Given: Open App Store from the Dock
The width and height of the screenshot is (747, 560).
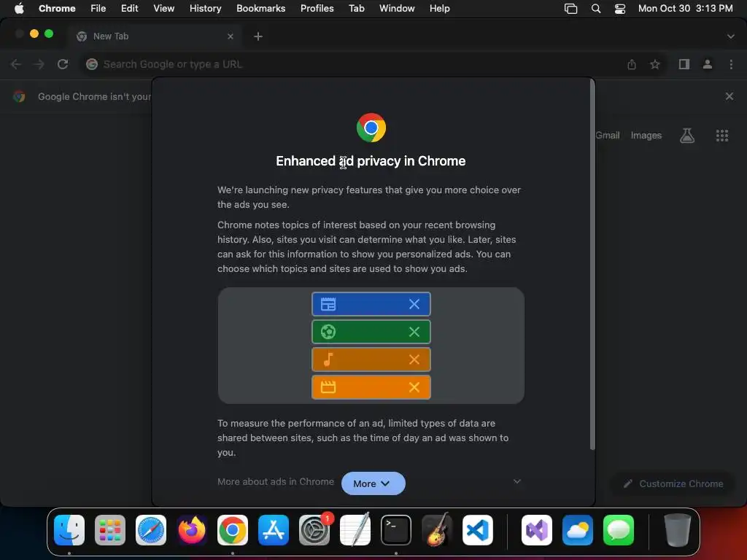Looking at the screenshot, I should 274,530.
